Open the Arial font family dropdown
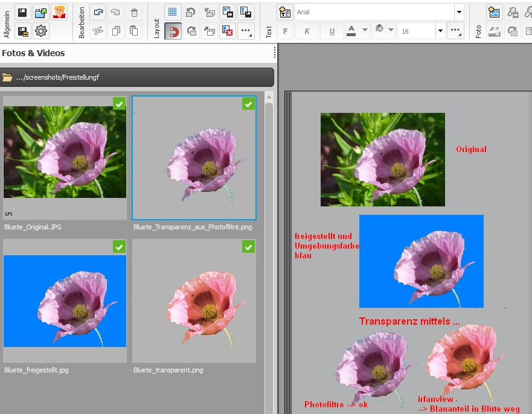532x414 pixels. [x=459, y=12]
